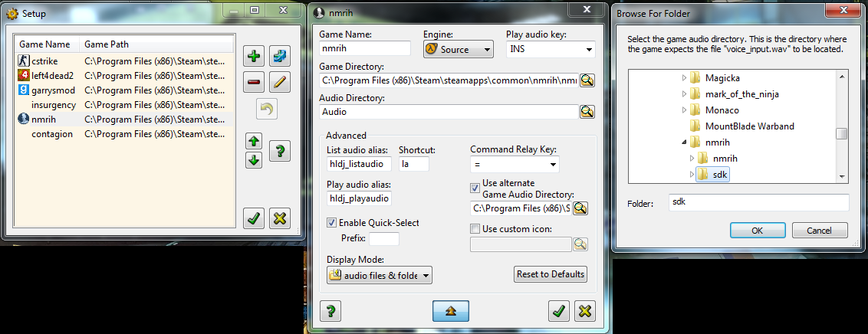Click the List audio alias field
The height and width of the screenshot is (334, 868).
[x=360, y=164]
